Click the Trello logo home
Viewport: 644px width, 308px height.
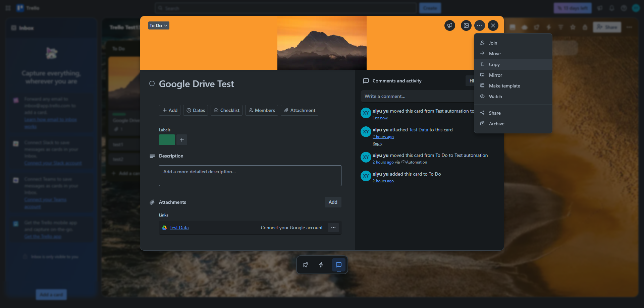(x=29, y=8)
